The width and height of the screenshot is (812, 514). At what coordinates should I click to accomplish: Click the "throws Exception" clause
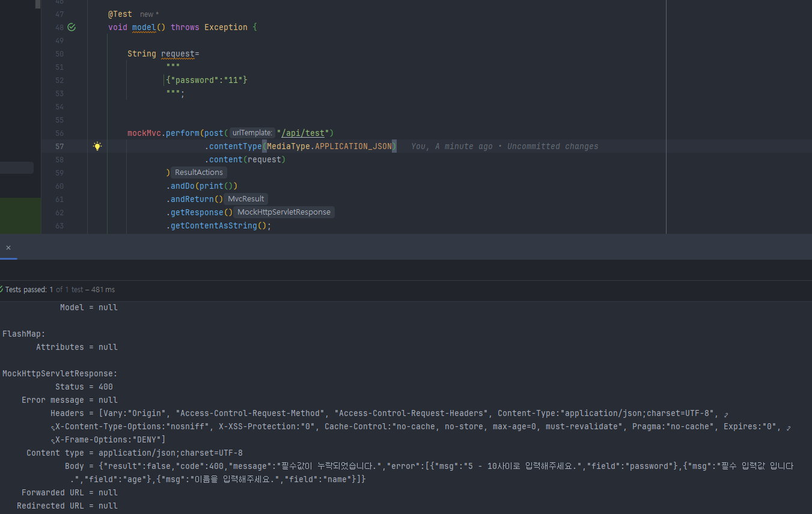click(209, 27)
